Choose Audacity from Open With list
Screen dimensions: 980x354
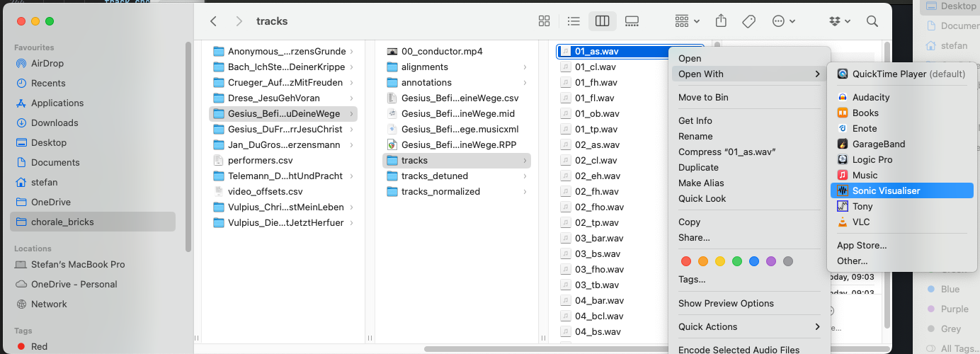[x=871, y=97]
